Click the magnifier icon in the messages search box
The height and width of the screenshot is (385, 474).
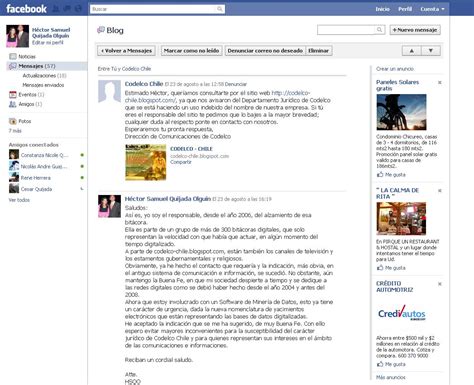point(379,30)
